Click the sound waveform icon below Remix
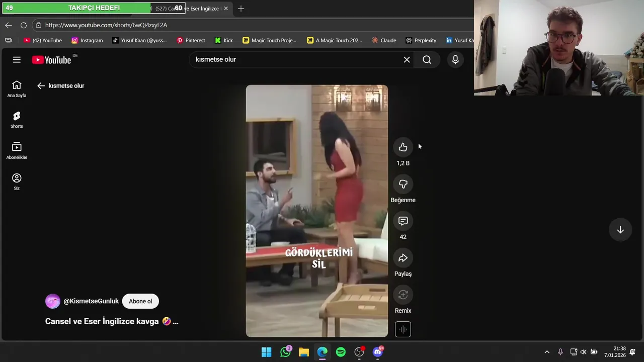The width and height of the screenshot is (644, 362). coord(403,329)
